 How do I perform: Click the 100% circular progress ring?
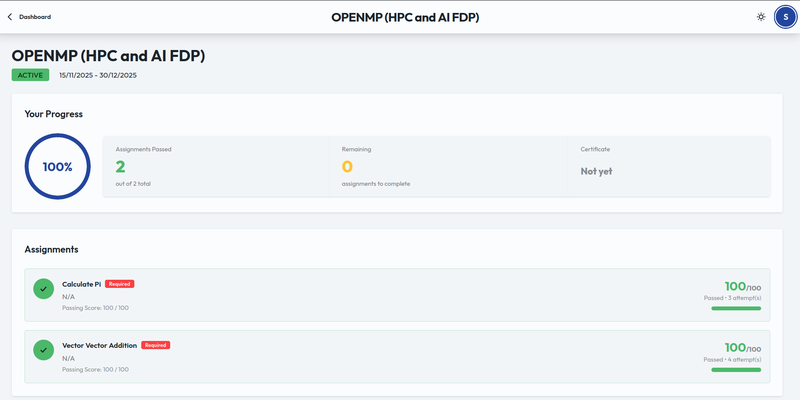[x=57, y=167]
